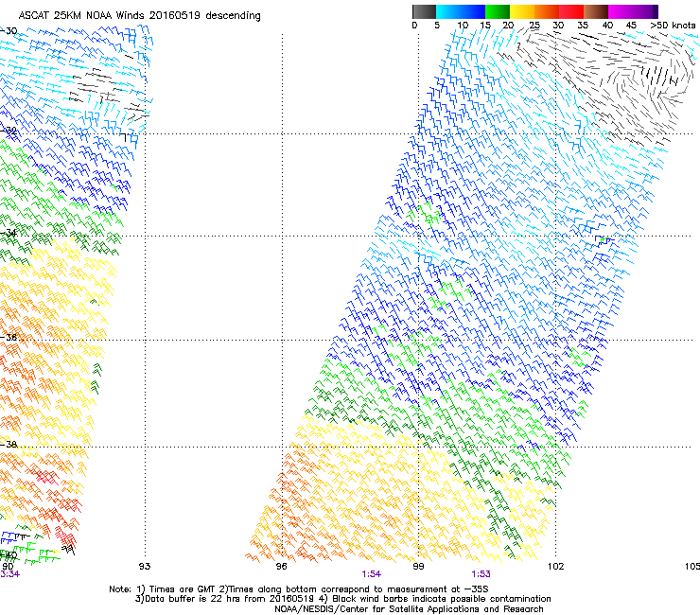Click the green 15-20 knots legend segment

(x=498, y=11)
